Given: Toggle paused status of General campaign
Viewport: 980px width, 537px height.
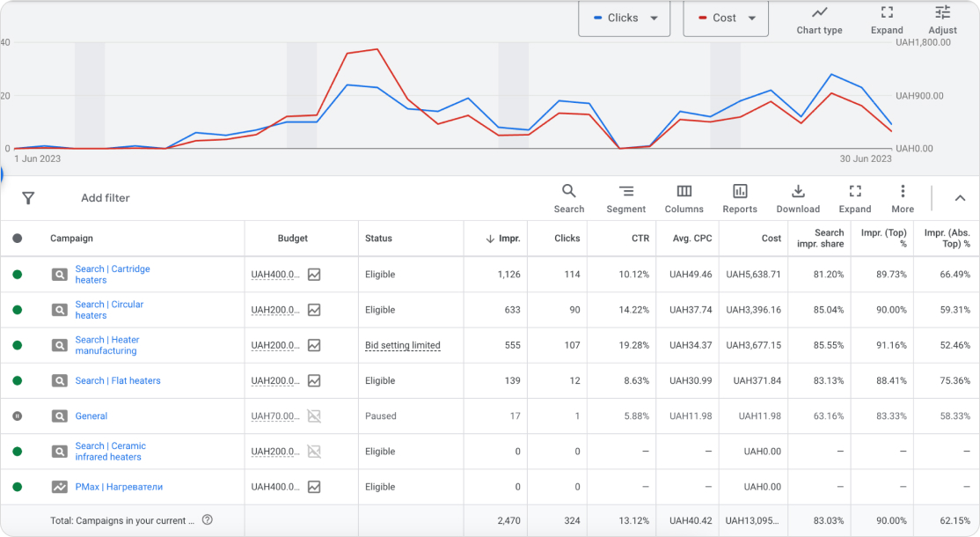Looking at the screenshot, I should 18,416.
